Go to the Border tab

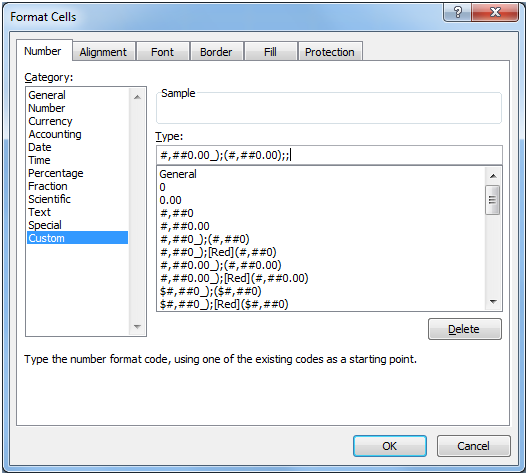(216, 52)
